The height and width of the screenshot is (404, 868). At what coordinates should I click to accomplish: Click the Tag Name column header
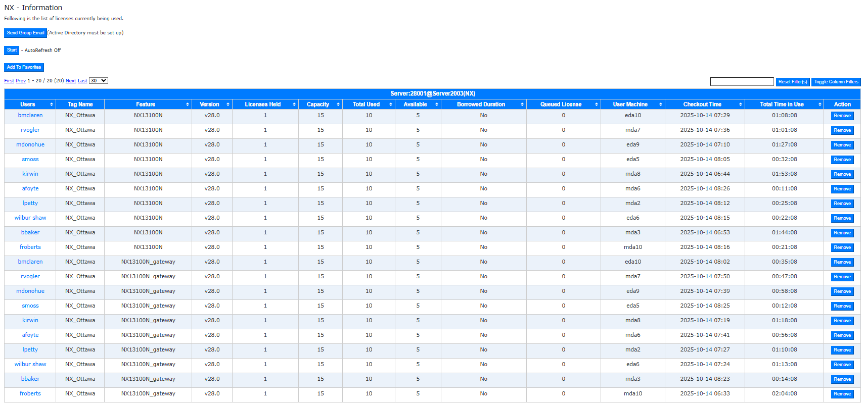[80, 105]
